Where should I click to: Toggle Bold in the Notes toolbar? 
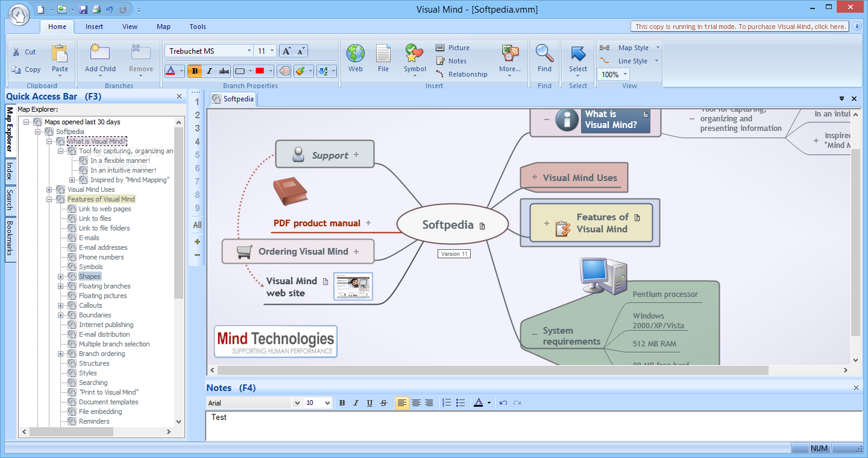point(342,403)
